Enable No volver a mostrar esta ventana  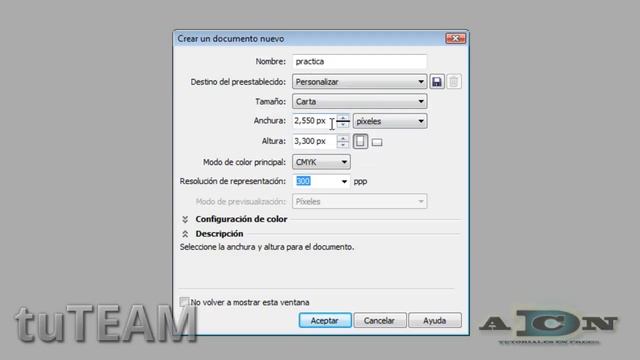click(184, 302)
